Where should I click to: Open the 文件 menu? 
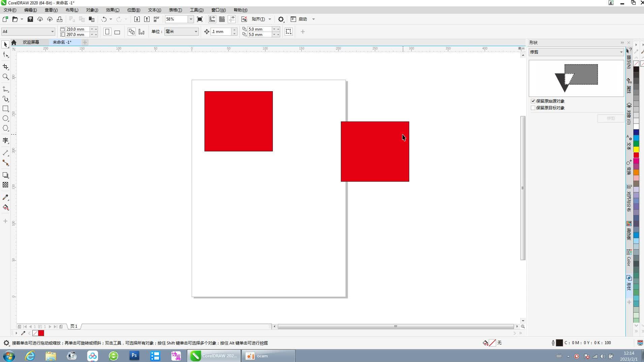pos(9,10)
